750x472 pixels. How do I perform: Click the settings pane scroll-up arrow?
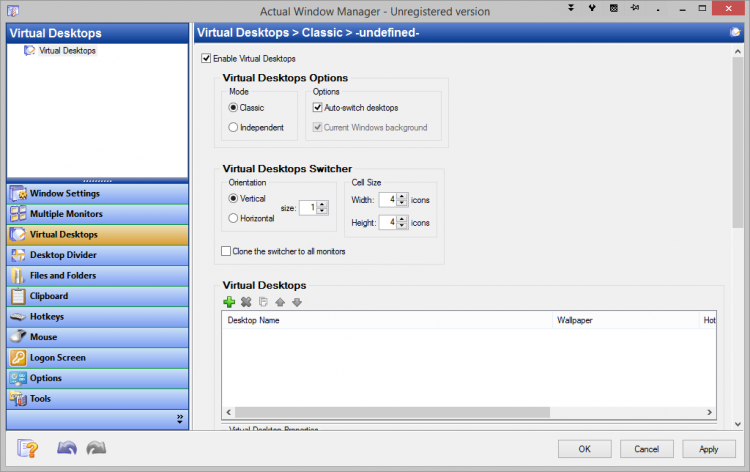[x=738, y=51]
